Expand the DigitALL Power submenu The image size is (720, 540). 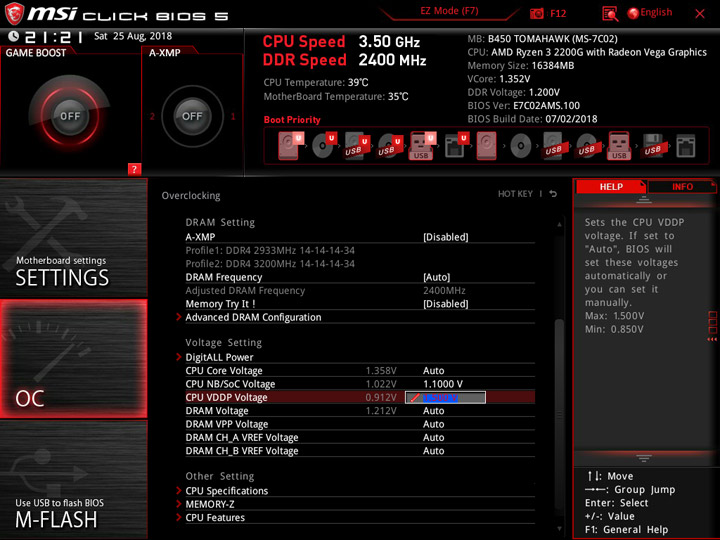[x=219, y=357]
